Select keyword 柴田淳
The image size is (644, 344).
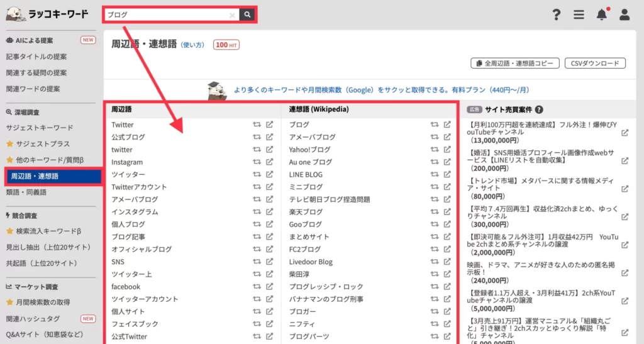299,274
